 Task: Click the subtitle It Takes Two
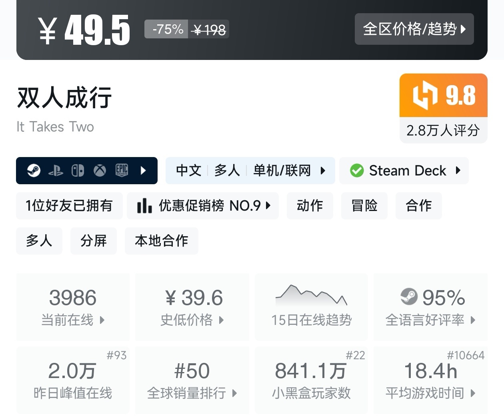point(55,127)
